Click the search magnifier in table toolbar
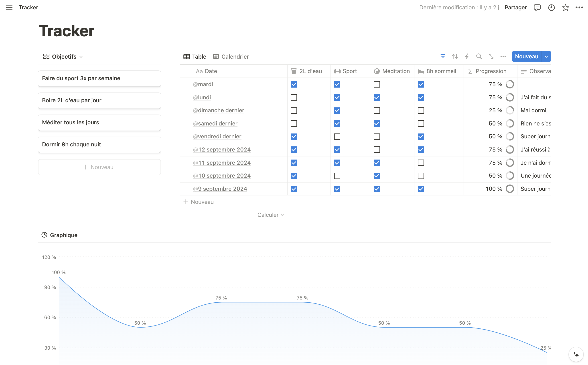The height and width of the screenshot is (365, 588). pos(479,57)
